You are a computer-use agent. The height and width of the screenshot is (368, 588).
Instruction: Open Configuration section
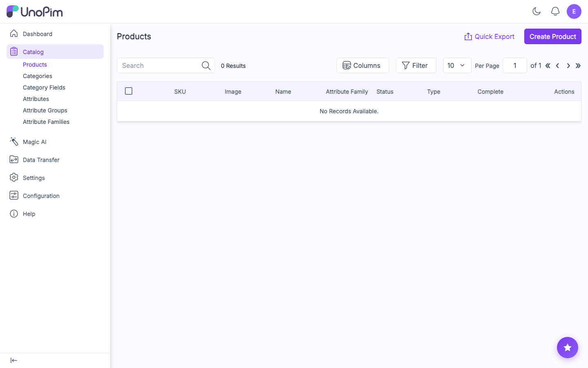(x=55, y=196)
